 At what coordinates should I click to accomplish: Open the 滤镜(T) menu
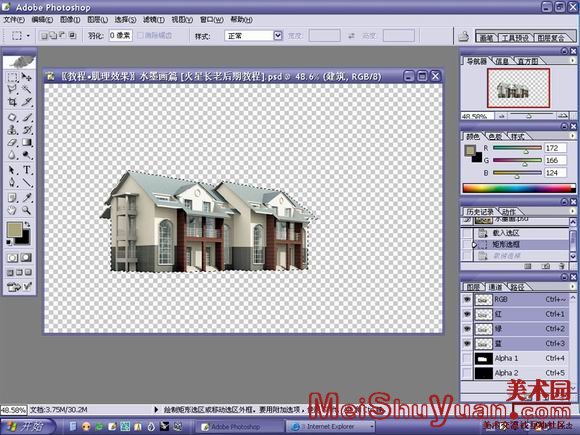point(154,20)
